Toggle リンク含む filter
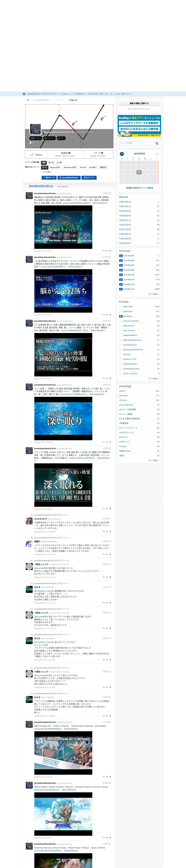Viewport: 186px width, 868px height. coord(47,172)
